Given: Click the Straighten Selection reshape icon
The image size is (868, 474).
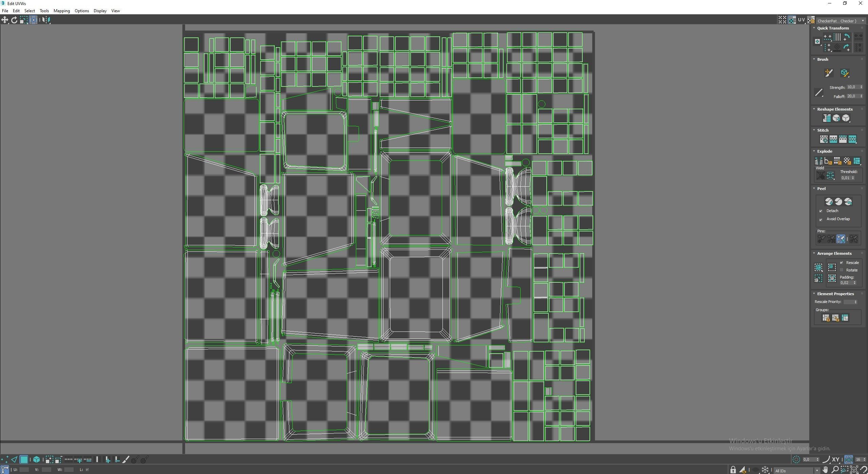Looking at the screenshot, I should (827, 118).
